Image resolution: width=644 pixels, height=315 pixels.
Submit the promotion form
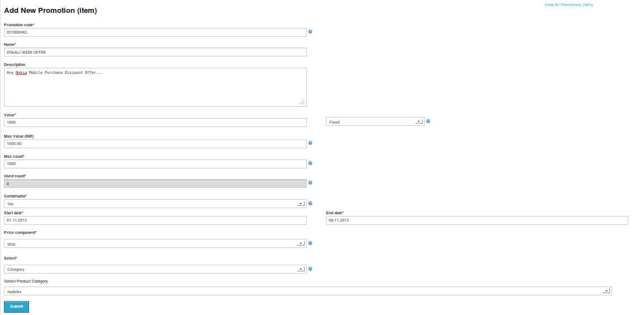point(16,307)
